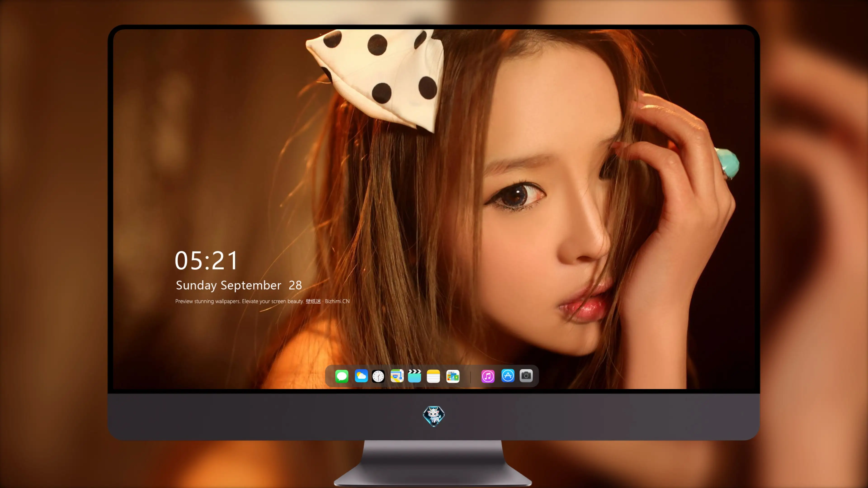Open the yellow Notes dock icon
The image size is (868, 488).
tap(433, 376)
